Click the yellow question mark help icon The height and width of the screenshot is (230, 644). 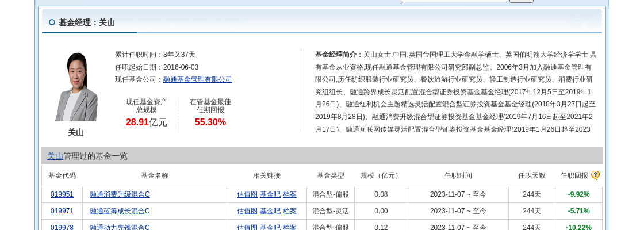click(595, 175)
